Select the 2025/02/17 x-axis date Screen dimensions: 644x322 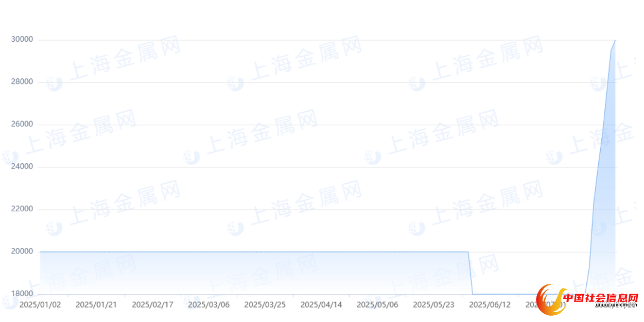tap(152, 304)
